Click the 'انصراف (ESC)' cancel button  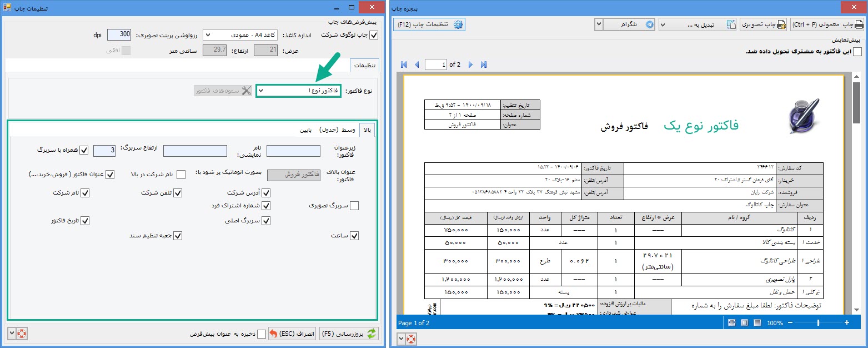(292, 334)
